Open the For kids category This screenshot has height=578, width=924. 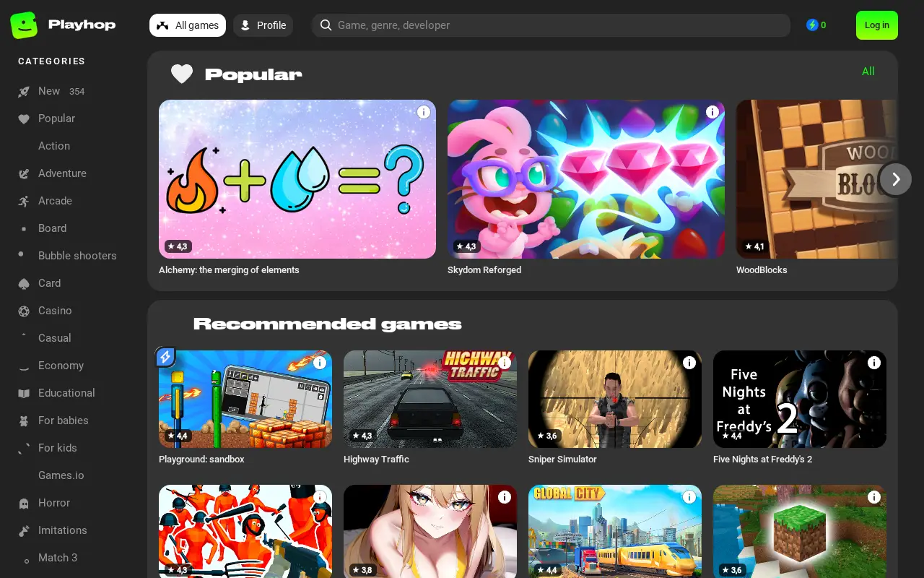pos(58,448)
